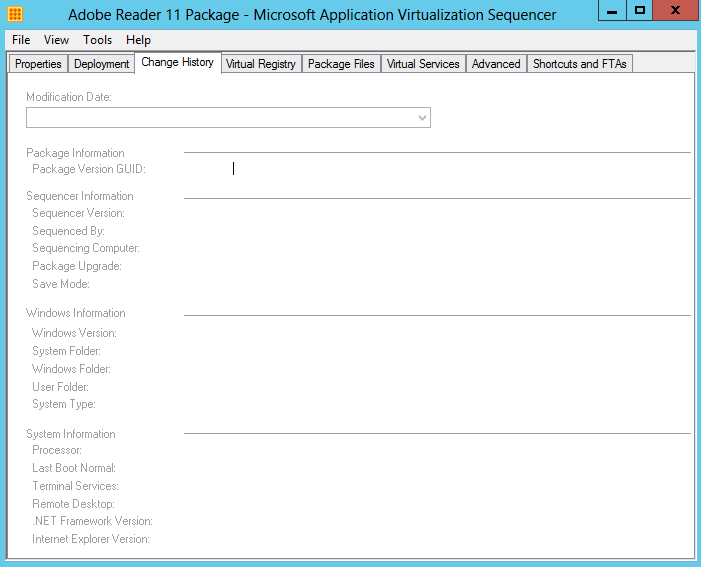701x567 pixels.
Task: Open the Tools menu
Action: click(x=97, y=40)
